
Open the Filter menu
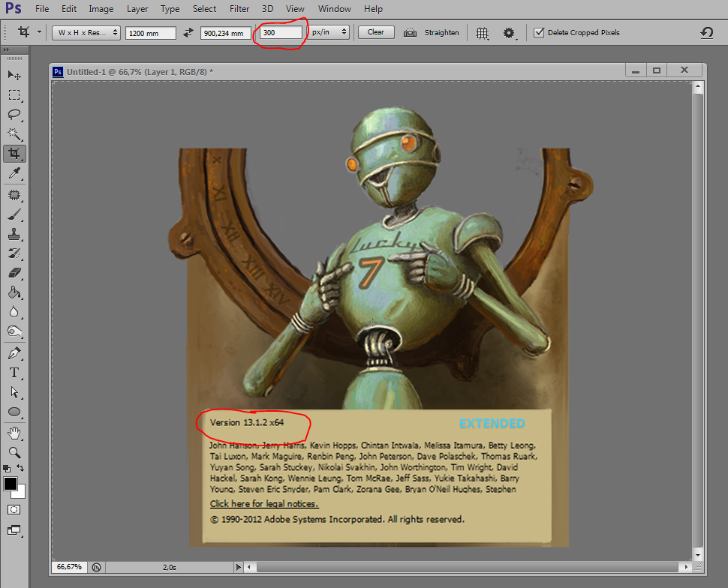tap(239, 9)
